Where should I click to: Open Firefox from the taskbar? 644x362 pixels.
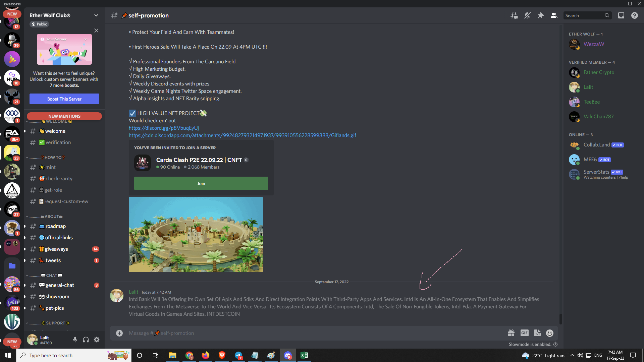coord(205,355)
